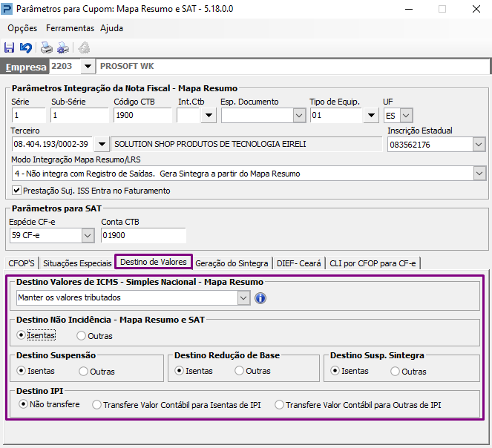
Task: Click the Save floppy disk icon
Action: click(9, 47)
